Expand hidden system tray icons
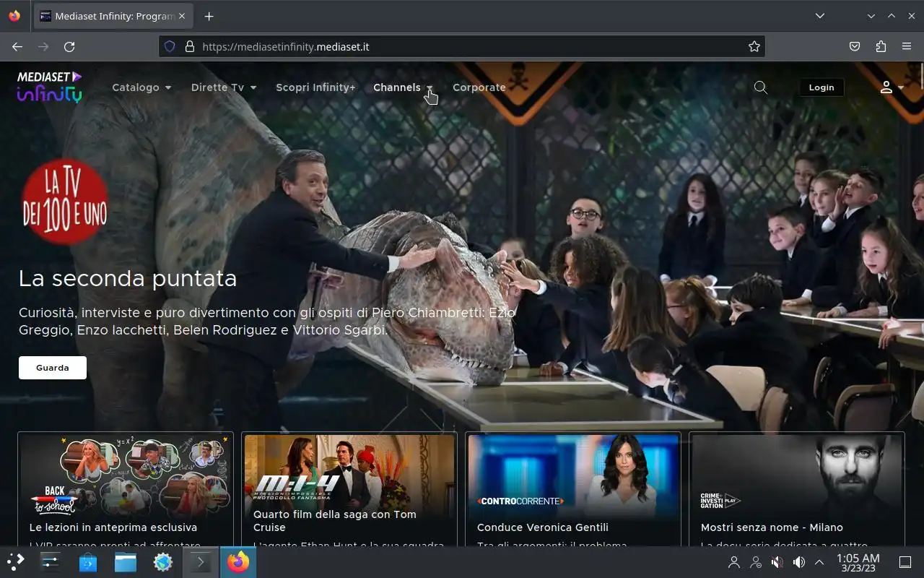924x578 pixels. (819, 562)
